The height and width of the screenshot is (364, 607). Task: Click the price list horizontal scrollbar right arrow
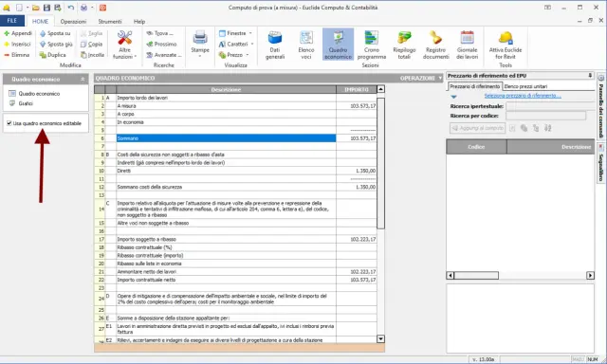pos(590,276)
